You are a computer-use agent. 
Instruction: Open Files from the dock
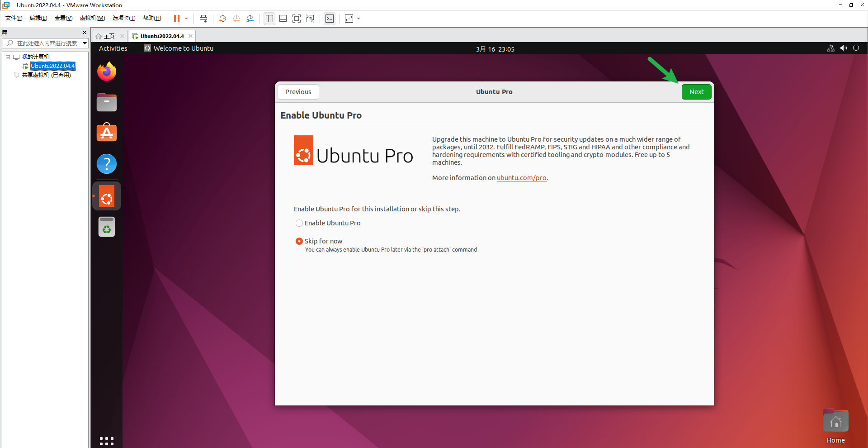pos(107,102)
